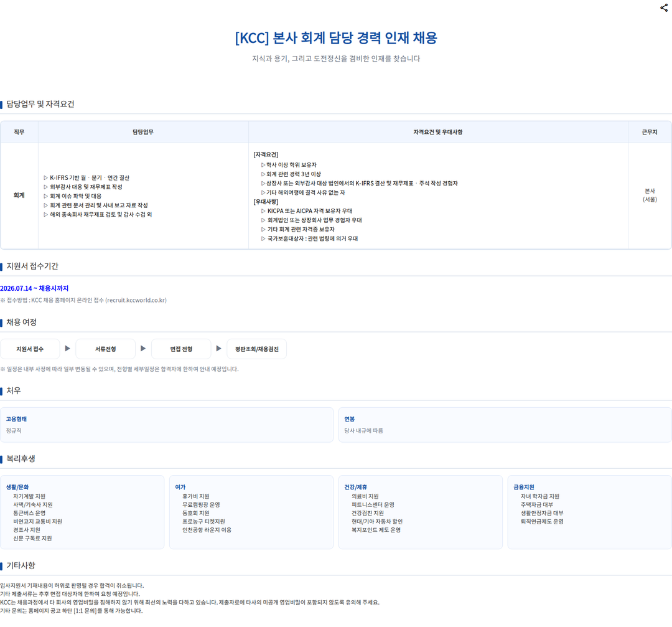Click the arrow after '서류전형' step

pos(143,349)
